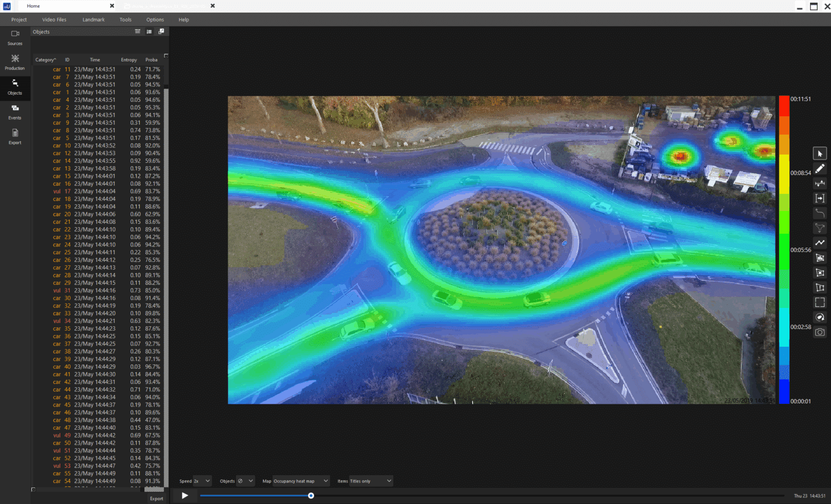Screen dimensions: 831x504
Task: Click the camera snapshot icon
Action: point(820,332)
